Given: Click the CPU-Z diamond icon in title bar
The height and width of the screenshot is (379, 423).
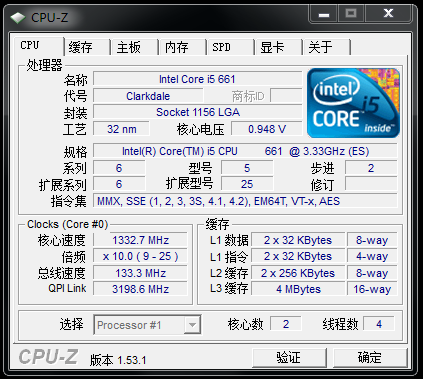Looking at the screenshot, I should point(18,18).
